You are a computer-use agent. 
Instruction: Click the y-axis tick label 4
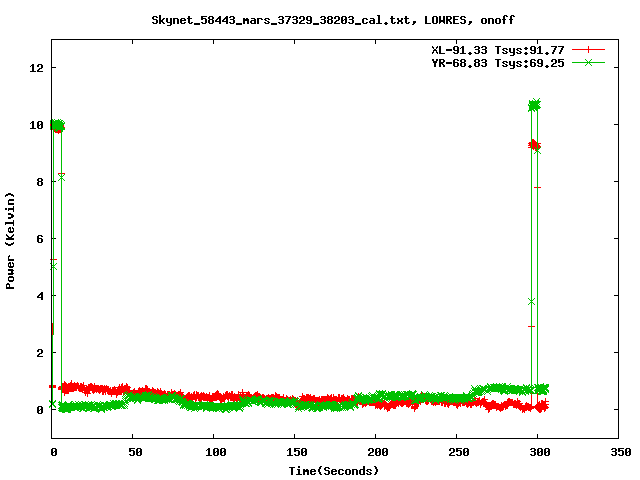point(40,296)
